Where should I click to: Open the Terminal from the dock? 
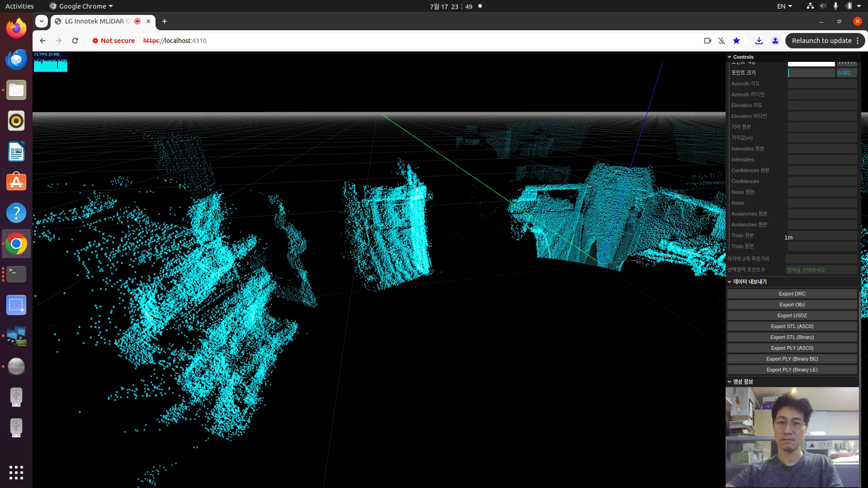(16, 274)
